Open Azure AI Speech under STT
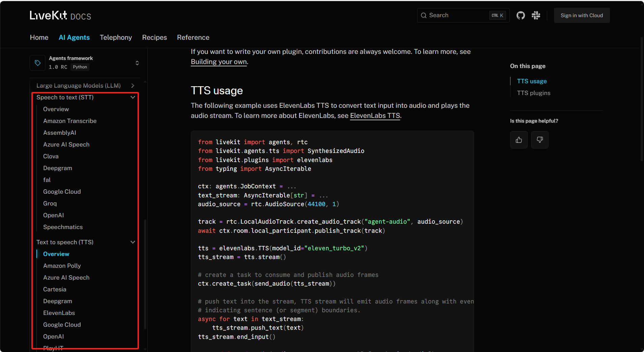644x352 pixels. point(66,145)
